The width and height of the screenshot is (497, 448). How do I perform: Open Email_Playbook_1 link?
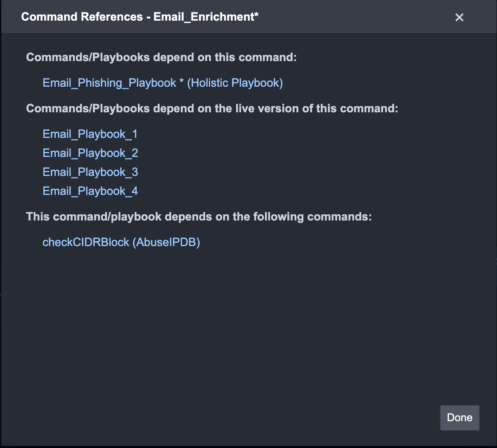pyautogui.click(x=90, y=134)
